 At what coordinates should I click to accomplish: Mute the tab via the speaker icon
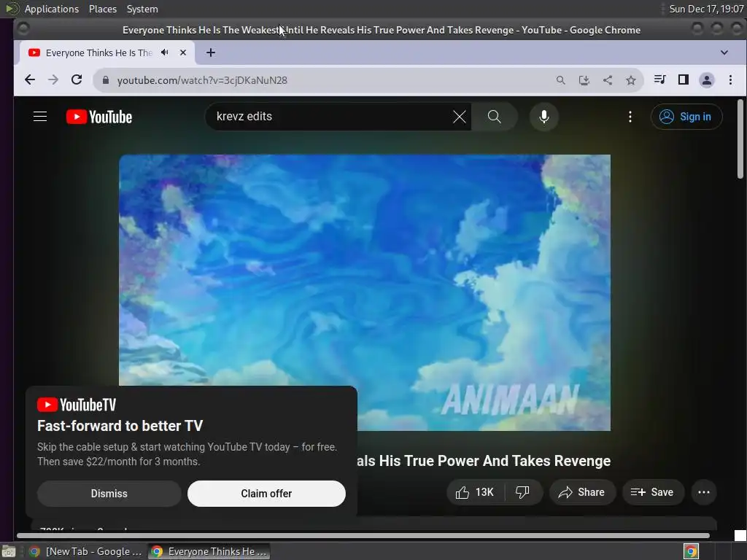165,52
